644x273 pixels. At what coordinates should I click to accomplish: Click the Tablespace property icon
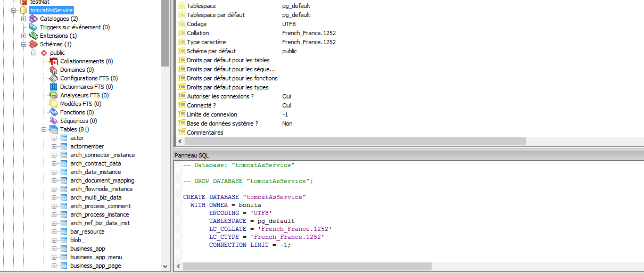click(x=181, y=6)
